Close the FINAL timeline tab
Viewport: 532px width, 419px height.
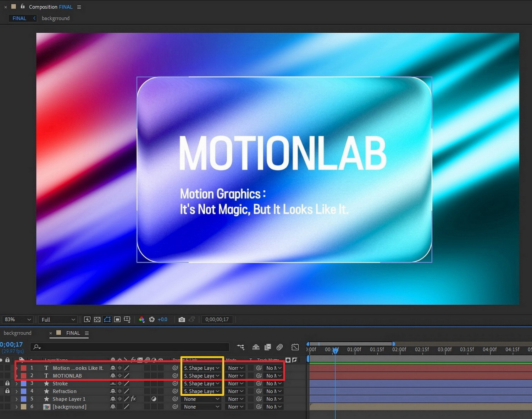[x=51, y=333]
